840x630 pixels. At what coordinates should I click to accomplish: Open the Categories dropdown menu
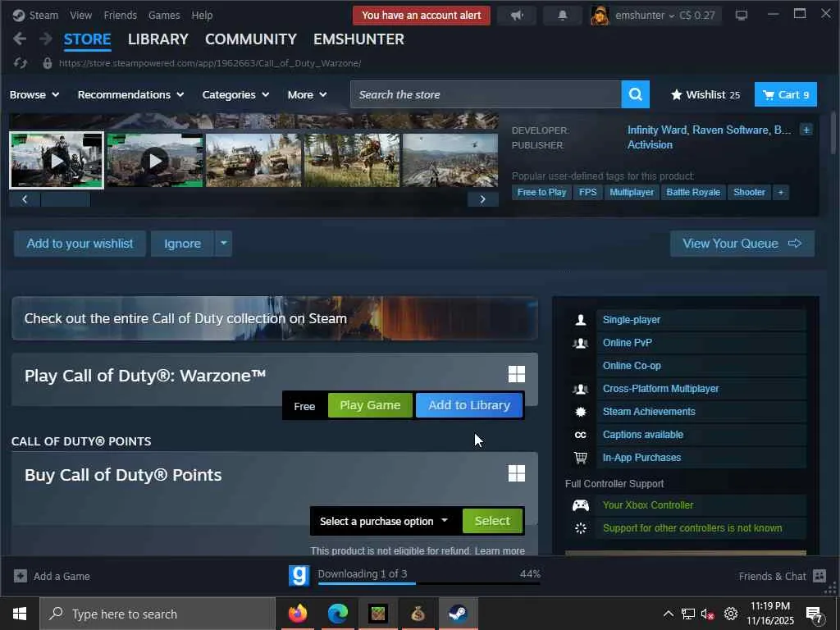coord(235,95)
